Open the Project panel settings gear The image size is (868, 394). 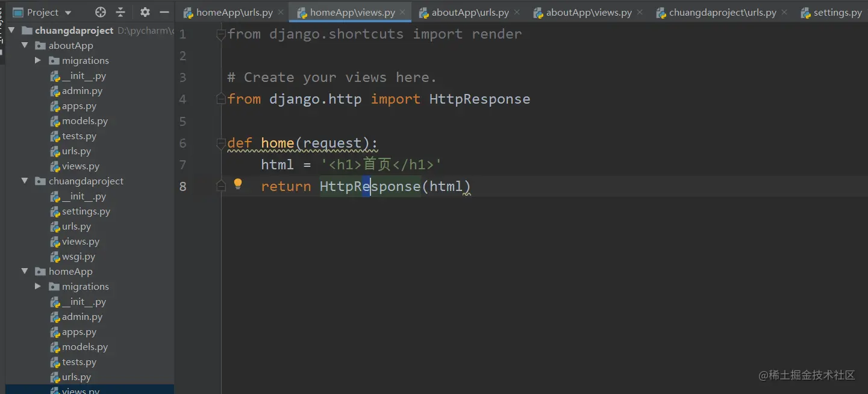(x=144, y=11)
